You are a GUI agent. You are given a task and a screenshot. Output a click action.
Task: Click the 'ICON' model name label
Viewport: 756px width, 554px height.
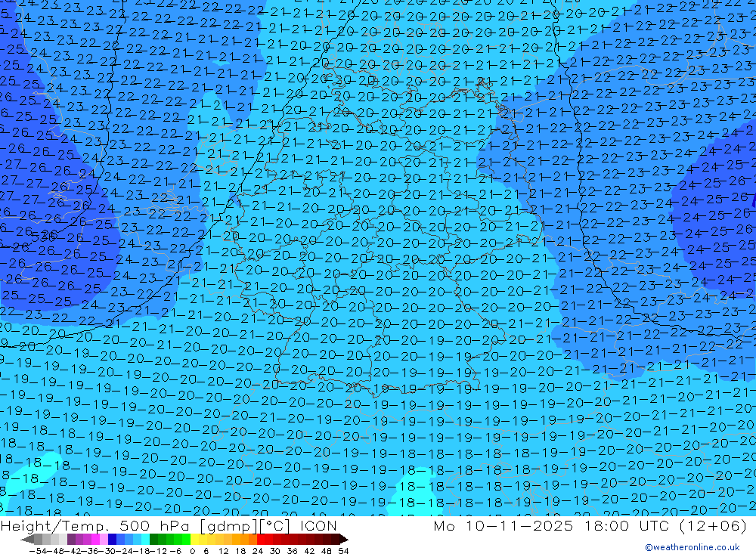pos(318,525)
